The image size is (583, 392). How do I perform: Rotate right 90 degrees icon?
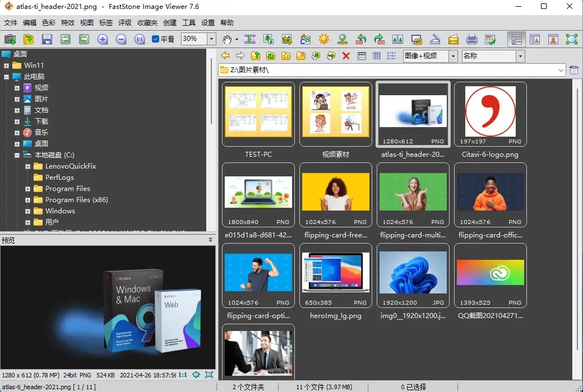point(380,39)
